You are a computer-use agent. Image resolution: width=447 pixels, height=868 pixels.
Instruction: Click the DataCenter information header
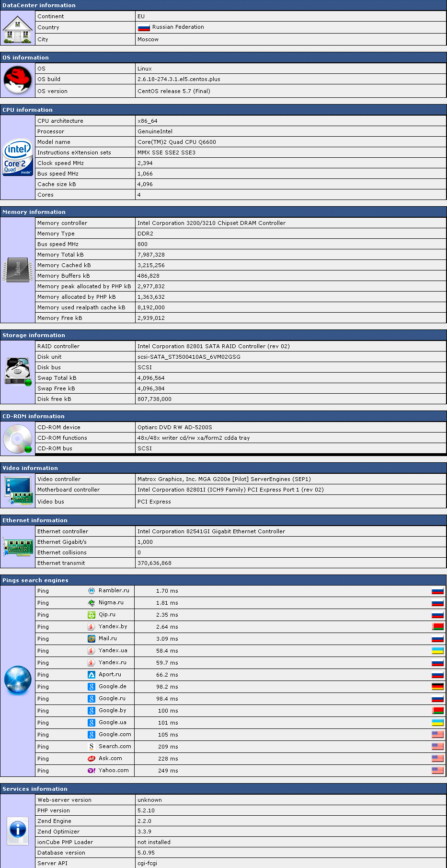pos(223,5)
